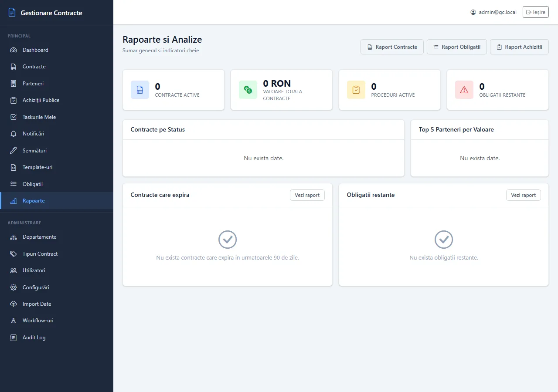Click the Semnături pen icon
This screenshot has width=558, height=392.
(14, 151)
